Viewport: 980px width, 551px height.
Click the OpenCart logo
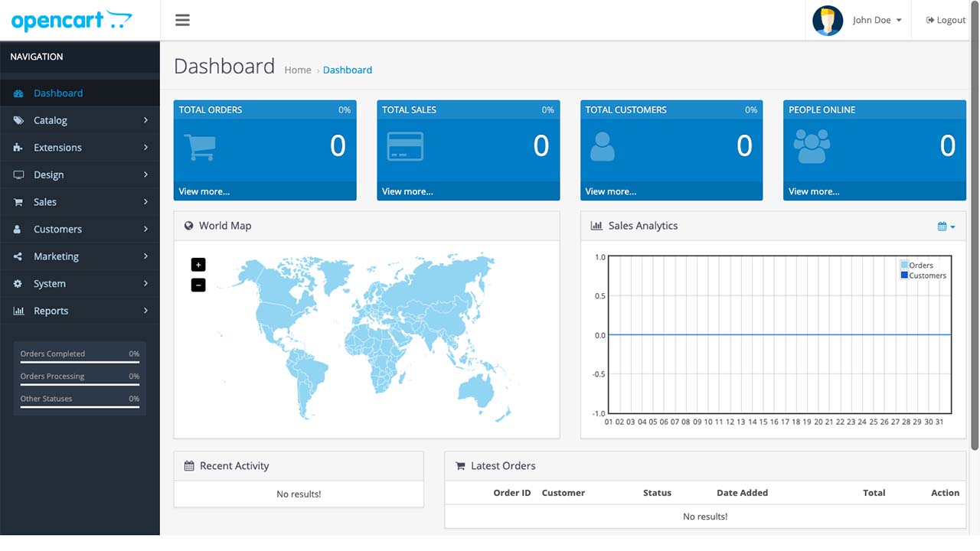[72, 20]
